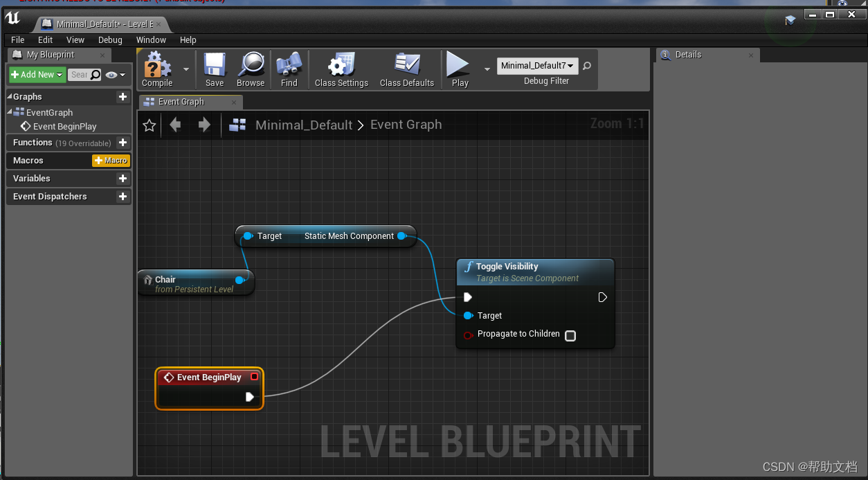Screen dimensions: 868x480
Task: Click the debug filter magnifier icon
Action: pos(587,66)
